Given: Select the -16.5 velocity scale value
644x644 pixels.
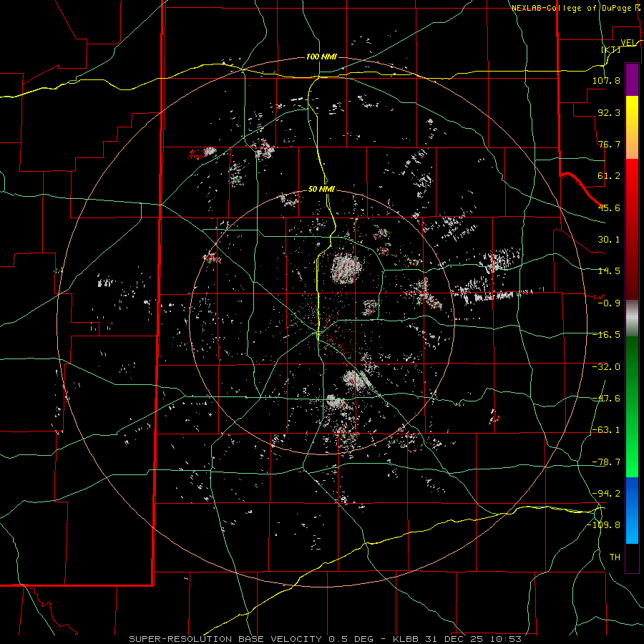Looking at the screenshot, I should pyautogui.click(x=606, y=335).
